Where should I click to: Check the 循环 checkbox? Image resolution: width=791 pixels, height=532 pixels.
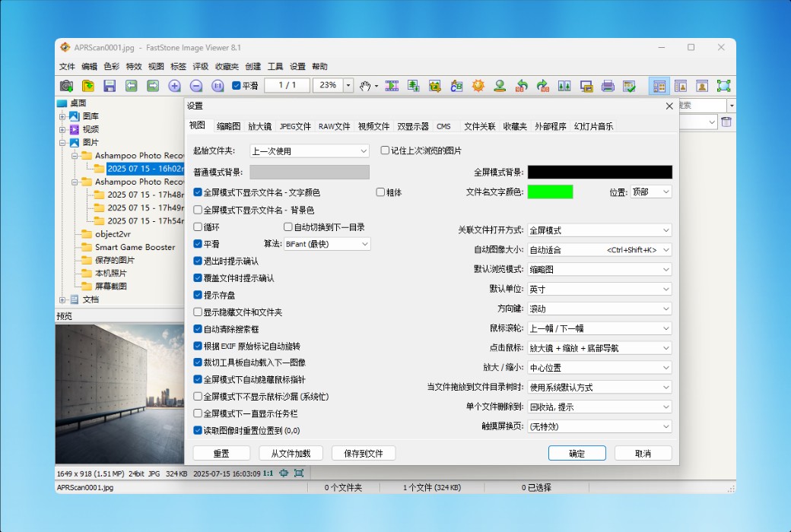click(x=198, y=227)
